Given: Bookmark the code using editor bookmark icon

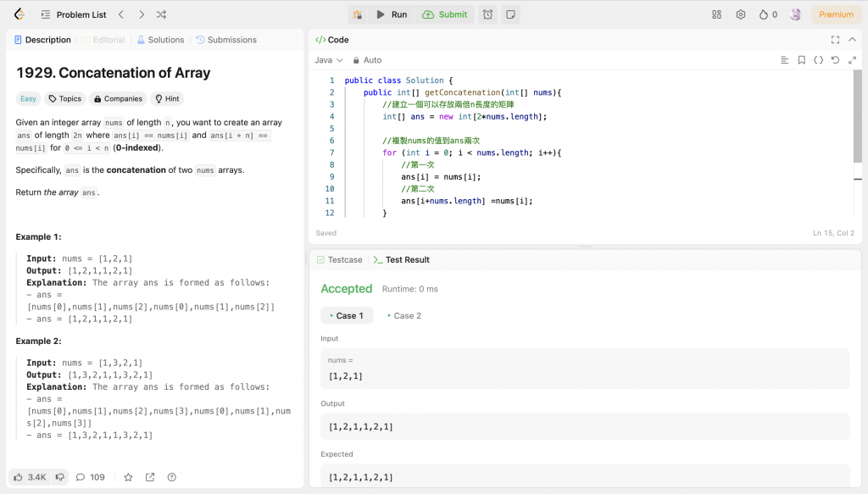Looking at the screenshot, I should click(x=801, y=60).
